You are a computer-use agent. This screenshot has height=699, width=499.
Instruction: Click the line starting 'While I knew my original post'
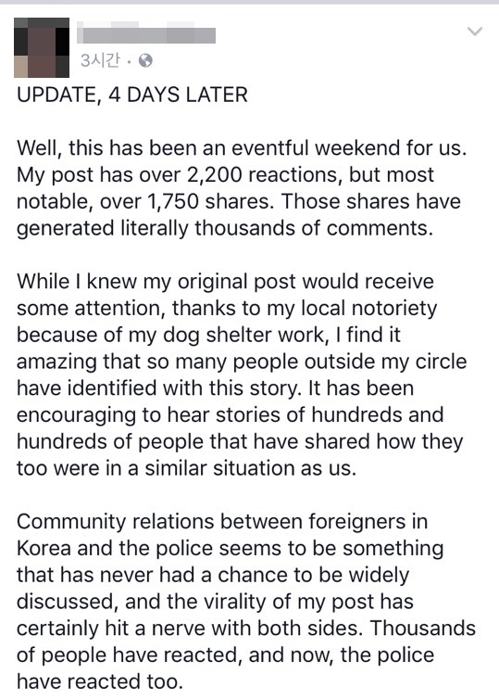point(225,282)
